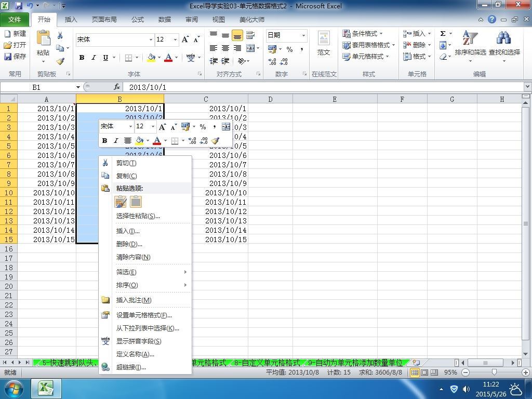Click the Excel Help question mark icon

click(492, 19)
